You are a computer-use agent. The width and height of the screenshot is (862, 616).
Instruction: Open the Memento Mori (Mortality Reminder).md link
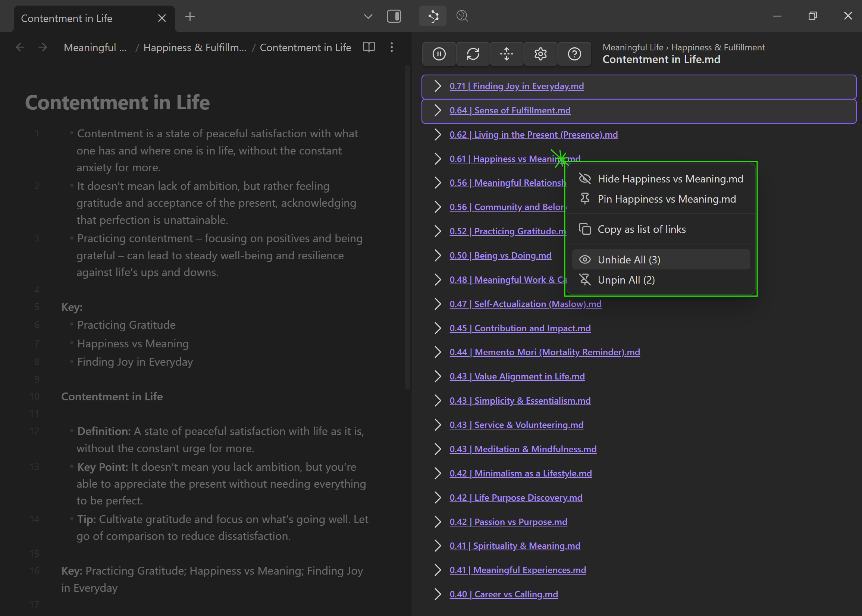point(545,352)
